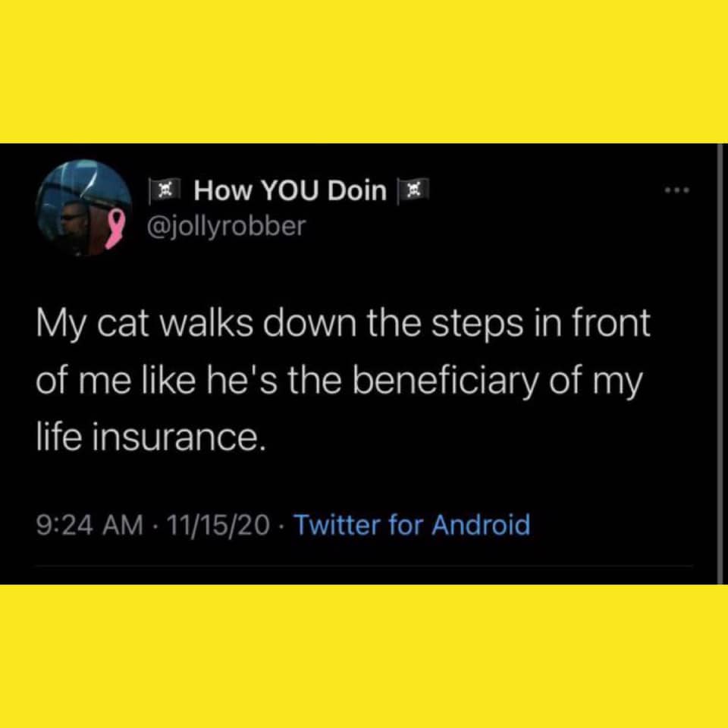The height and width of the screenshot is (728, 728).
Task: Open the How YOU Doin display name
Action: click(290, 190)
